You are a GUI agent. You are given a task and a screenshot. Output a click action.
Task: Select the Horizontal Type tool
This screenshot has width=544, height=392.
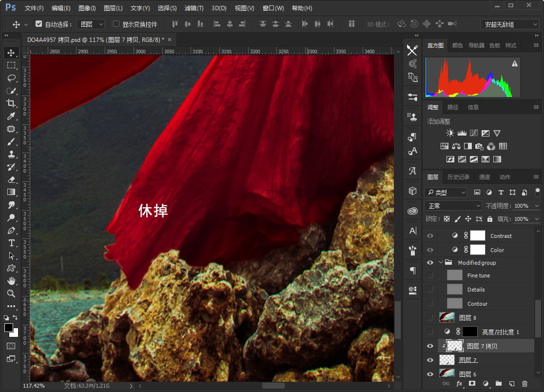(x=11, y=243)
